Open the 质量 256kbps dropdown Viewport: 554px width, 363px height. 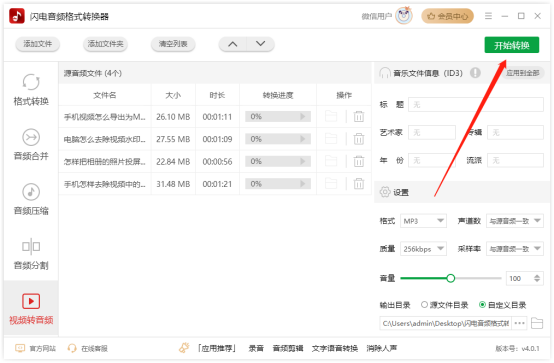(x=423, y=249)
